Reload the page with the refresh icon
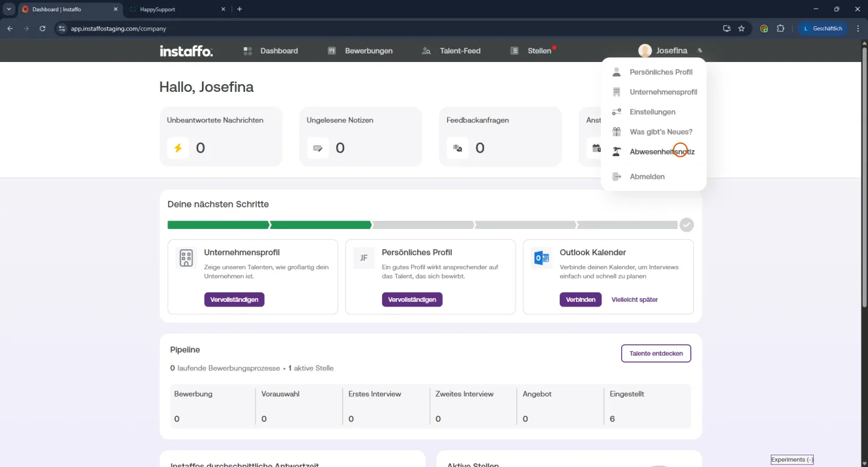This screenshot has width=868, height=467. tap(42, 28)
